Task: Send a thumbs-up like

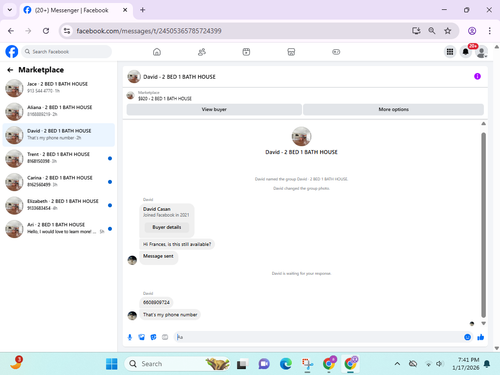Action: tap(480, 337)
